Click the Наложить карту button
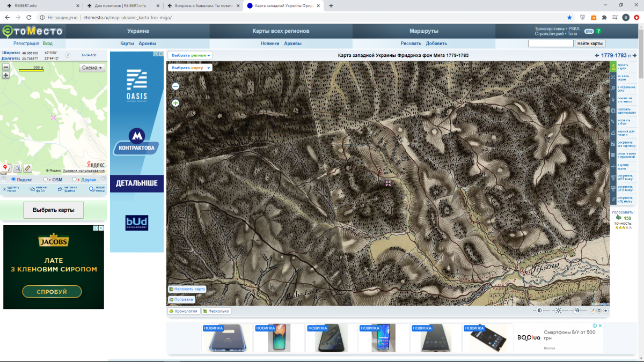The height and width of the screenshot is (362, 644). coord(187,289)
